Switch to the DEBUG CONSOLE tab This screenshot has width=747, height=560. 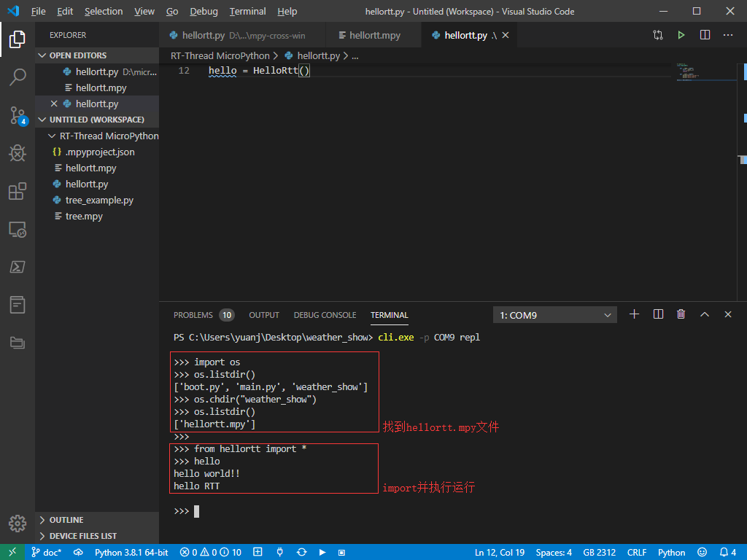click(325, 315)
